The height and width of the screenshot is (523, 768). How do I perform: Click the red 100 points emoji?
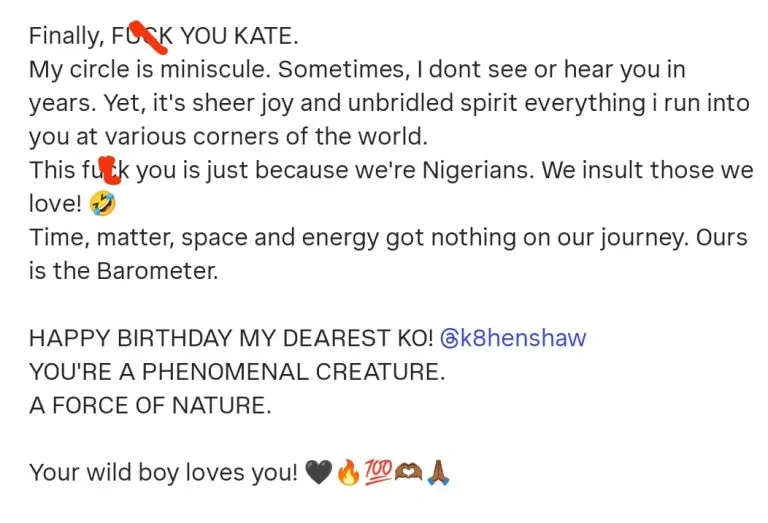[376, 473]
